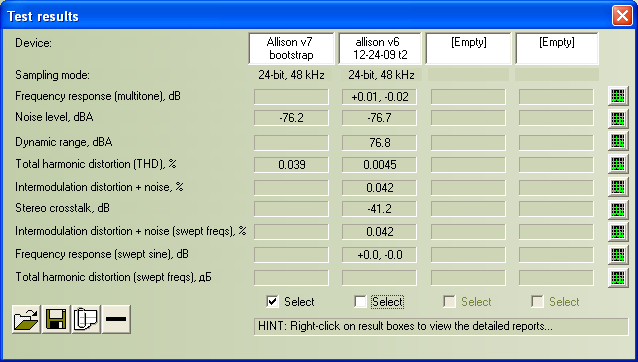Show Dynamic range graph icon
The width and height of the screenshot is (638, 362).
[x=618, y=141]
